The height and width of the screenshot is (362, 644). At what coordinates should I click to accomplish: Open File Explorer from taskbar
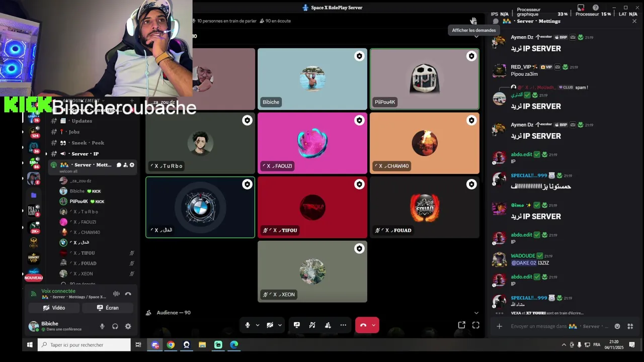point(202,345)
